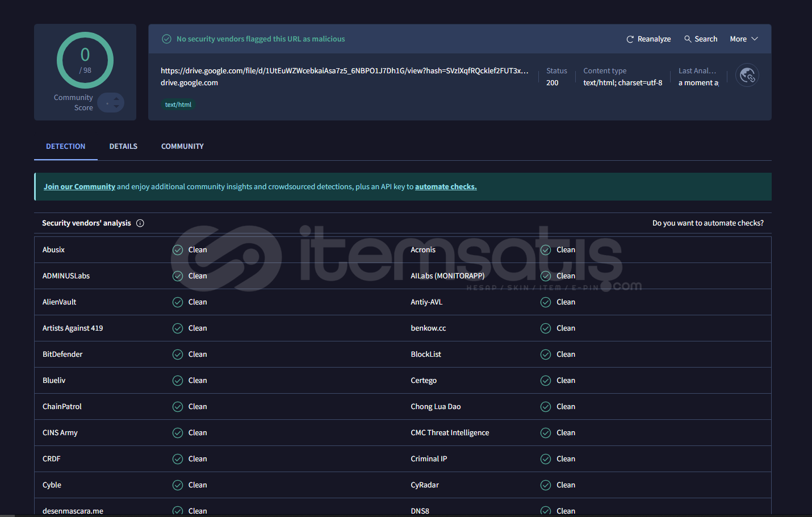Select the CINS Army vendor name
The height and width of the screenshot is (517, 812).
[x=60, y=433]
